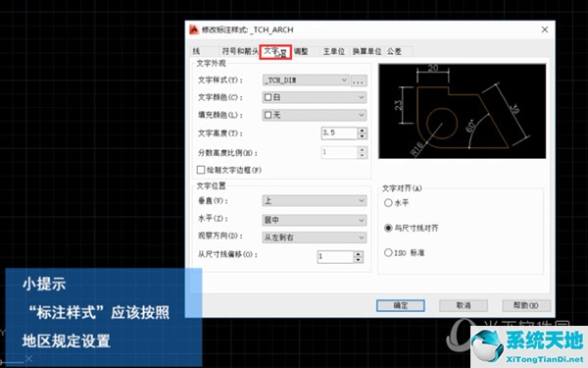Click the ellipsis button beside 文字样式
588x368 pixels.
coord(359,80)
